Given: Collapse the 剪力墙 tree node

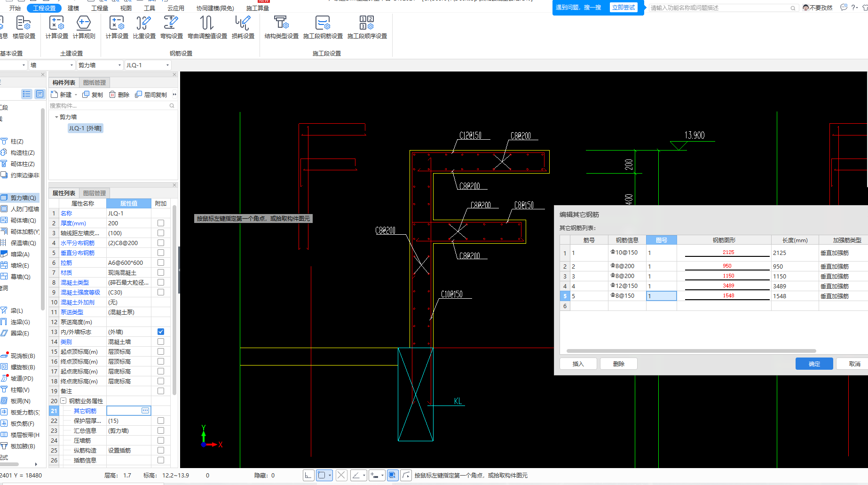Looking at the screenshot, I should pos(56,117).
